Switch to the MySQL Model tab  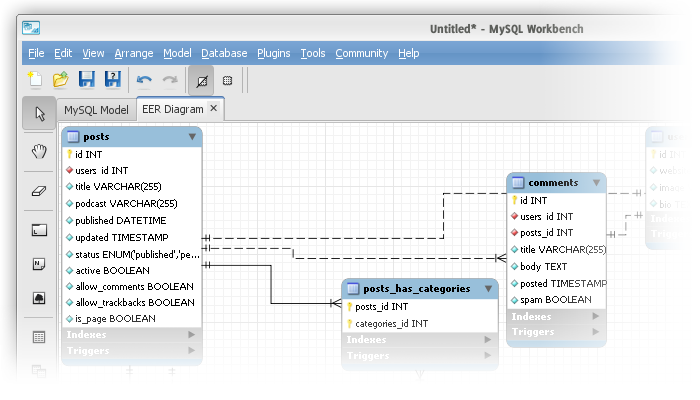tap(96, 110)
